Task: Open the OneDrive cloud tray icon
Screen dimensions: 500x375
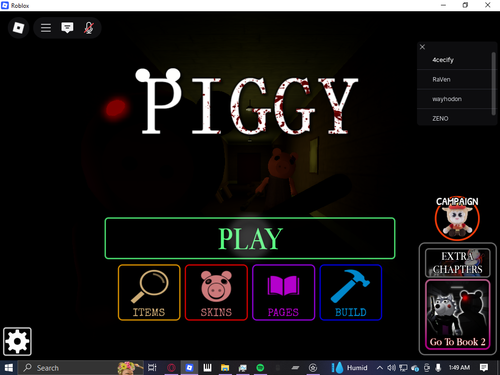Action: tap(415, 368)
